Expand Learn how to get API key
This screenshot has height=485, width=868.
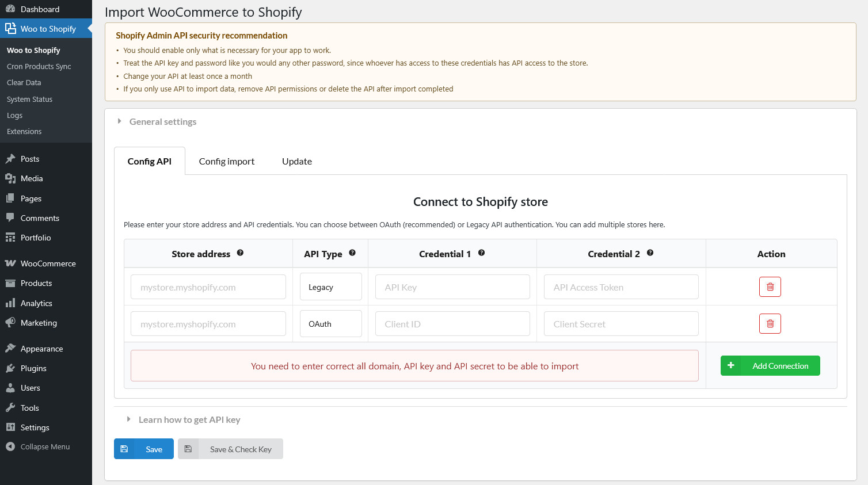189,420
